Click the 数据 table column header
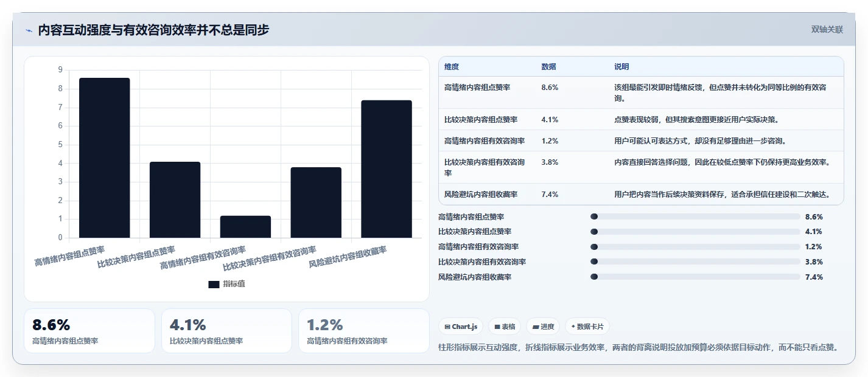 (548, 67)
